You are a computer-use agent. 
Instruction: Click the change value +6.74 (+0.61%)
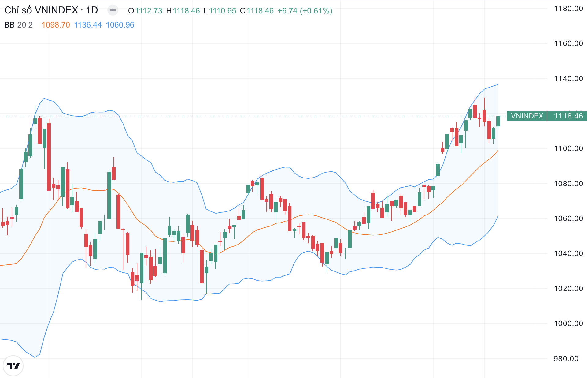coord(305,11)
